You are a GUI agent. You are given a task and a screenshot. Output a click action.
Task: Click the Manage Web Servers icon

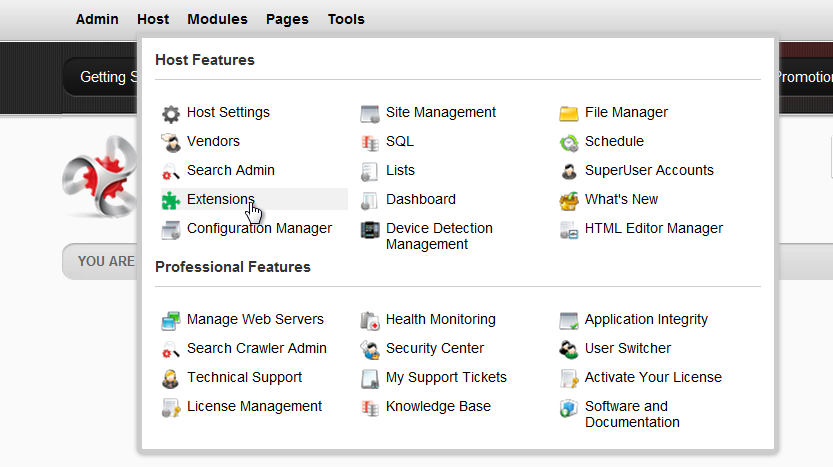171,320
